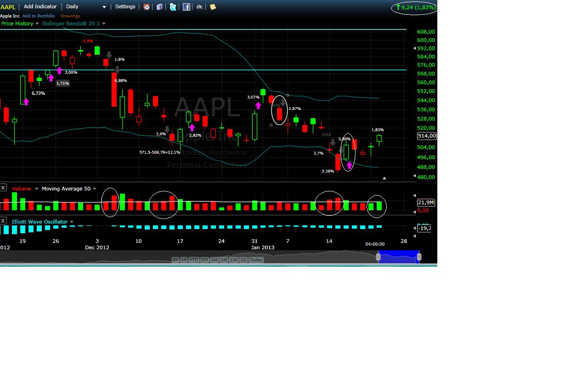Select the Today range button
The height and width of the screenshot is (368, 588).
tap(256, 260)
